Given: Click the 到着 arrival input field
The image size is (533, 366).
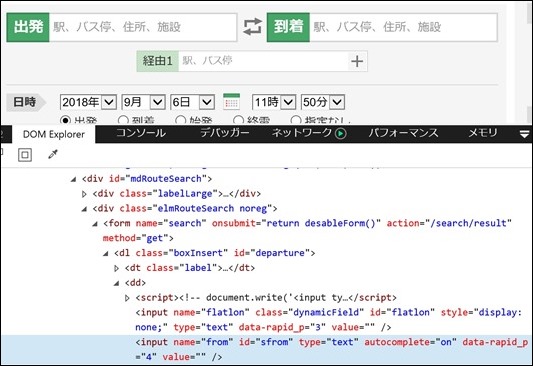Looking at the screenshot, I should pyautogui.click(x=403, y=27).
